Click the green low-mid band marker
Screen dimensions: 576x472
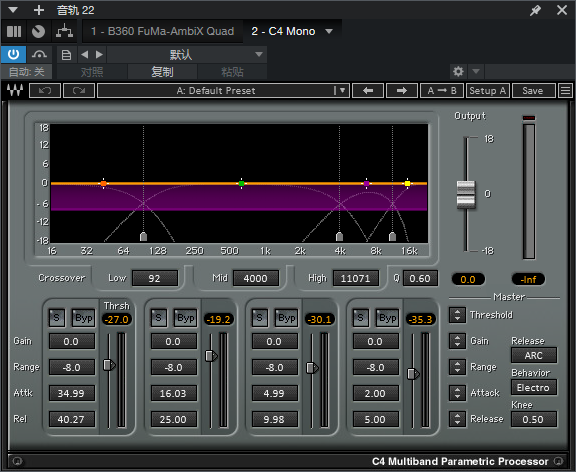point(241,183)
